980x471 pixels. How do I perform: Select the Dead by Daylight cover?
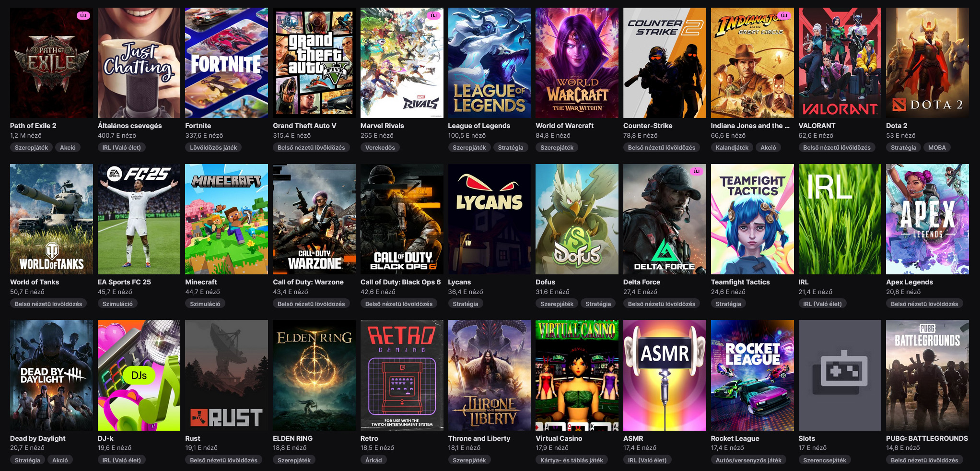tap(51, 376)
